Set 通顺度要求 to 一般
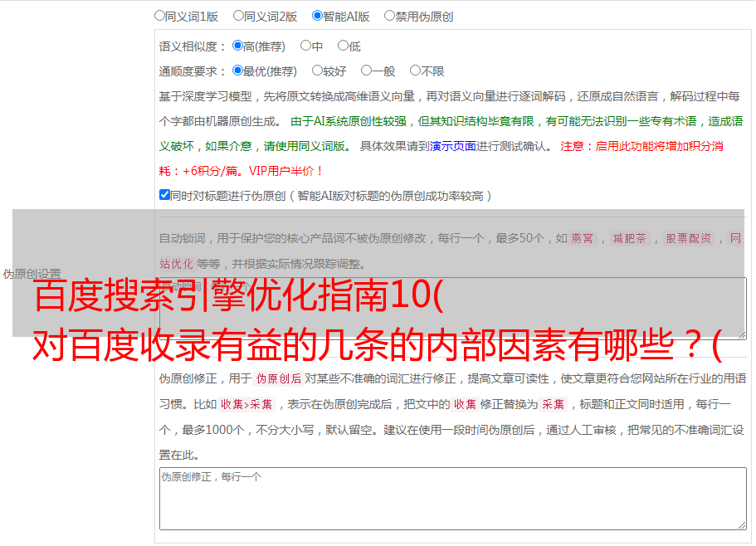The width and height of the screenshot is (756, 546). [x=367, y=71]
